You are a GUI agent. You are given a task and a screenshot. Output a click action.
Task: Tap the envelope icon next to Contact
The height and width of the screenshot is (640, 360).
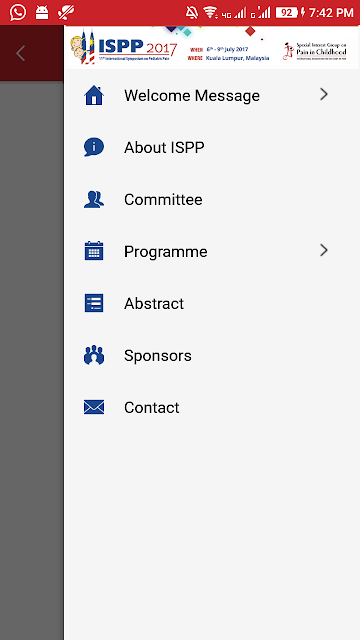[x=94, y=407]
